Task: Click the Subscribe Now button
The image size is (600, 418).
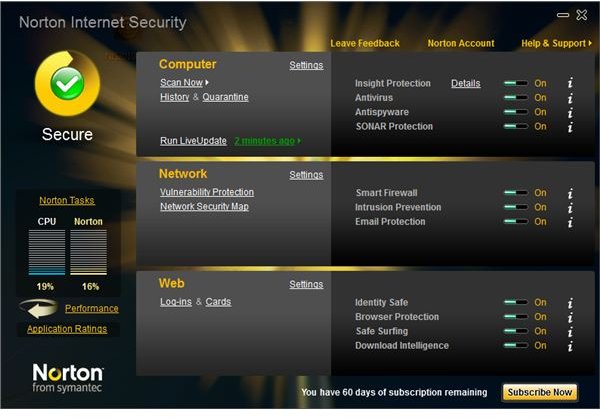Action: click(540, 392)
